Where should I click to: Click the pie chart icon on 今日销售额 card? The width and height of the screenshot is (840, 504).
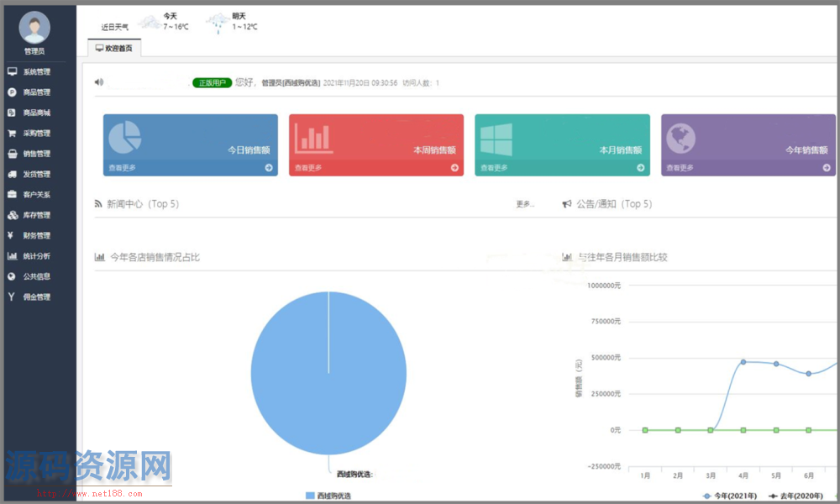coord(125,137)
